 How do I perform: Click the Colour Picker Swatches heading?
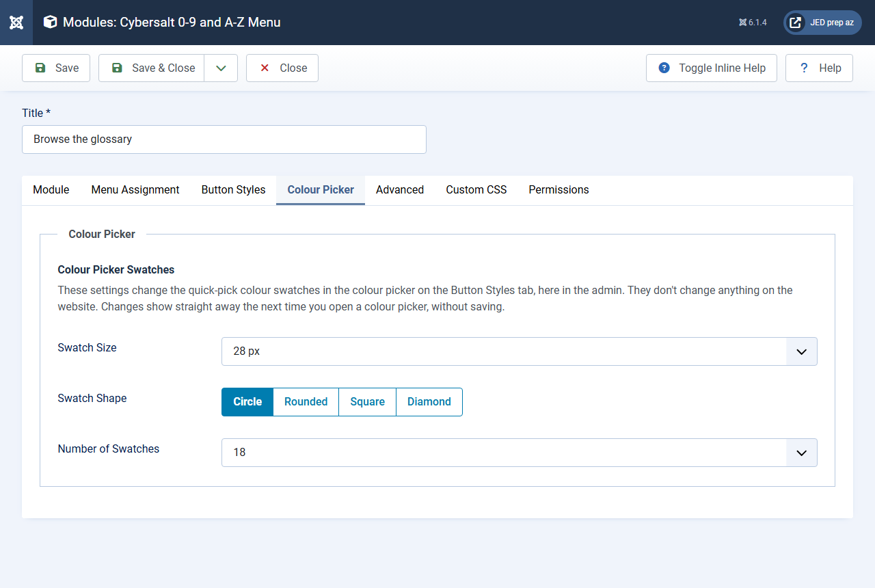(116, 270)
